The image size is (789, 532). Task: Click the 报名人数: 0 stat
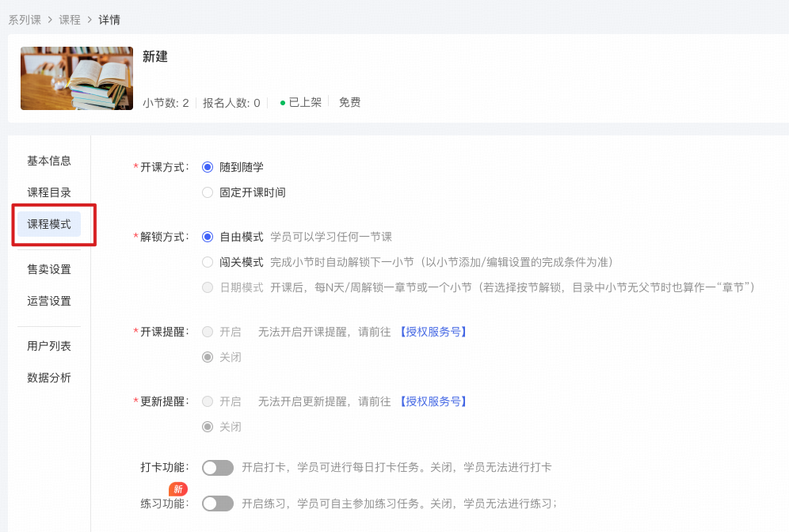click(231, 103)
